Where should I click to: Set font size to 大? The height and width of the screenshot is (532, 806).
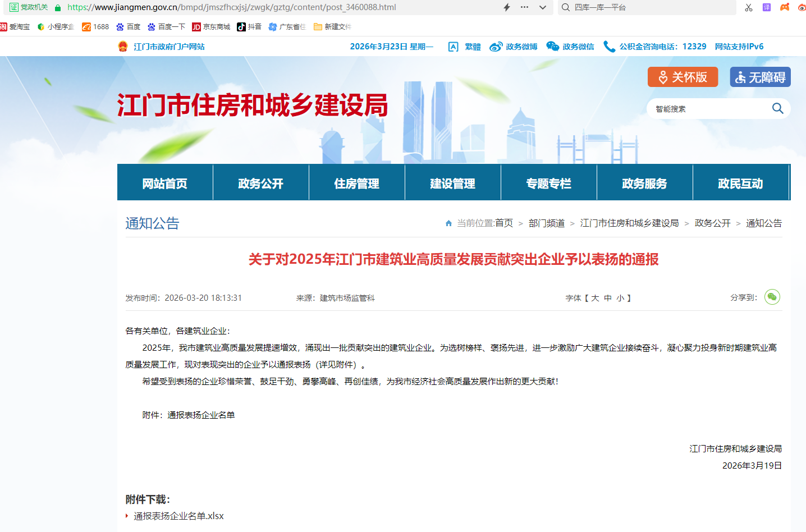[595, 298]
